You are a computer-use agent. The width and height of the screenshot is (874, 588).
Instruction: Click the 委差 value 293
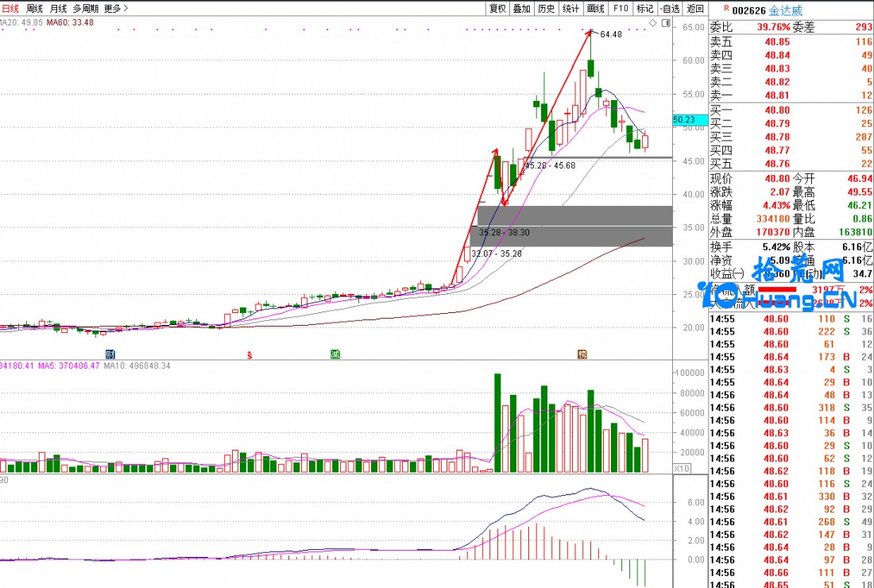click(x=864, y=27)
